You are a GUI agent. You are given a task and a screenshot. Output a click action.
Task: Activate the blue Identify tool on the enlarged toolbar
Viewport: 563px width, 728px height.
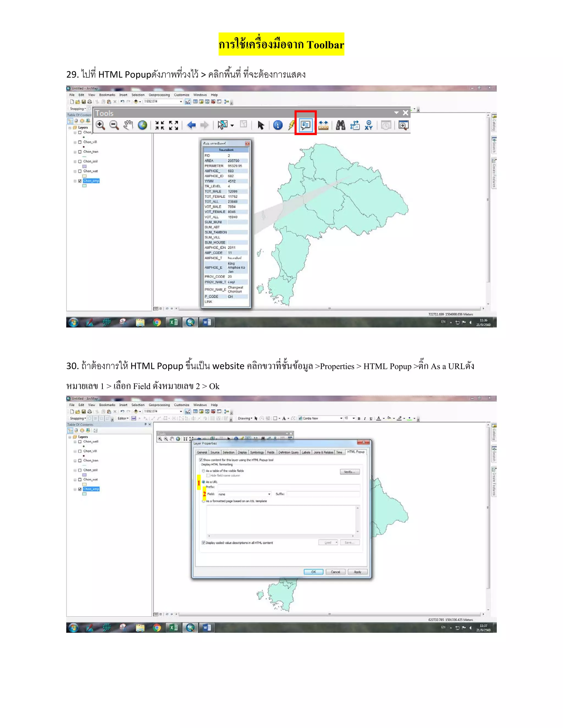coord(278,125)
